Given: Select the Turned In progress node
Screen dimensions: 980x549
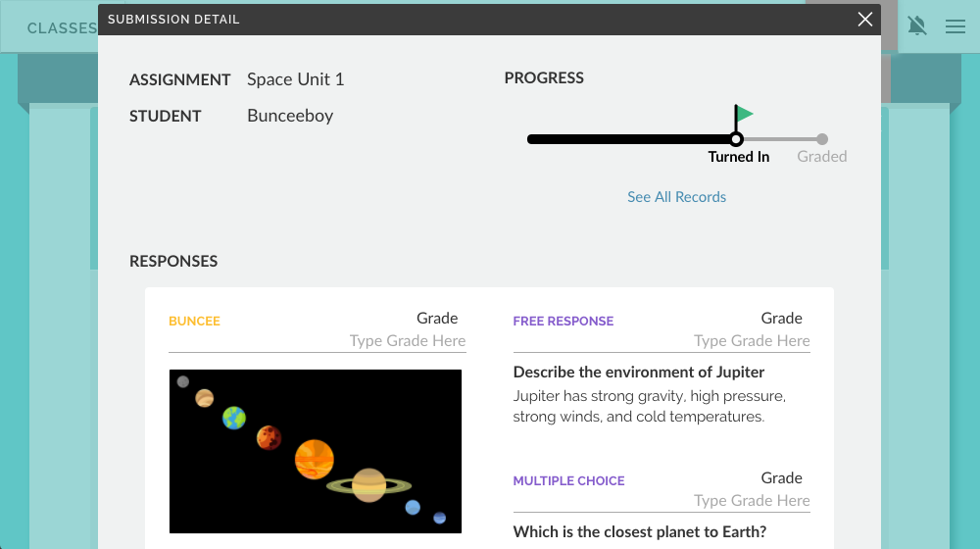Looking at the screenshot, I should tap(737, 139).
